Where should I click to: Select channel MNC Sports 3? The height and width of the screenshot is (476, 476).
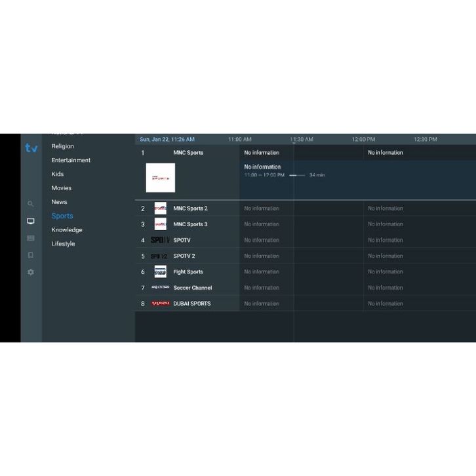point(190,224)
